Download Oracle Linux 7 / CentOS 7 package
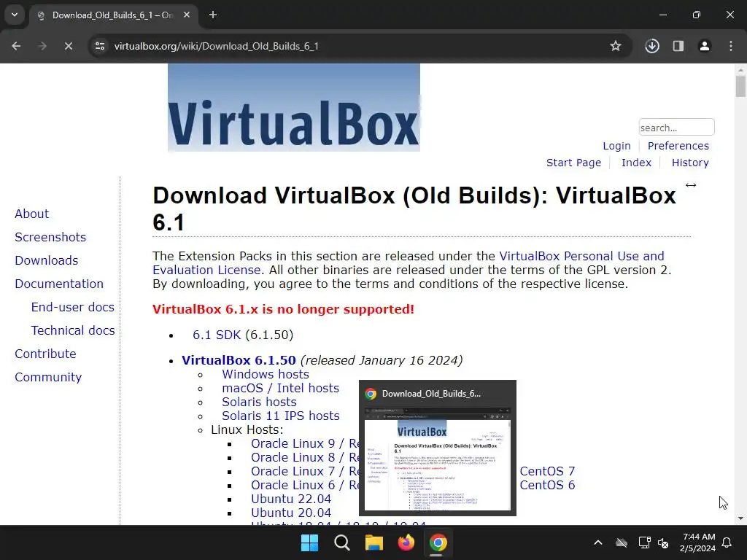This screenshot has height=560, width=747. (304, 472)
